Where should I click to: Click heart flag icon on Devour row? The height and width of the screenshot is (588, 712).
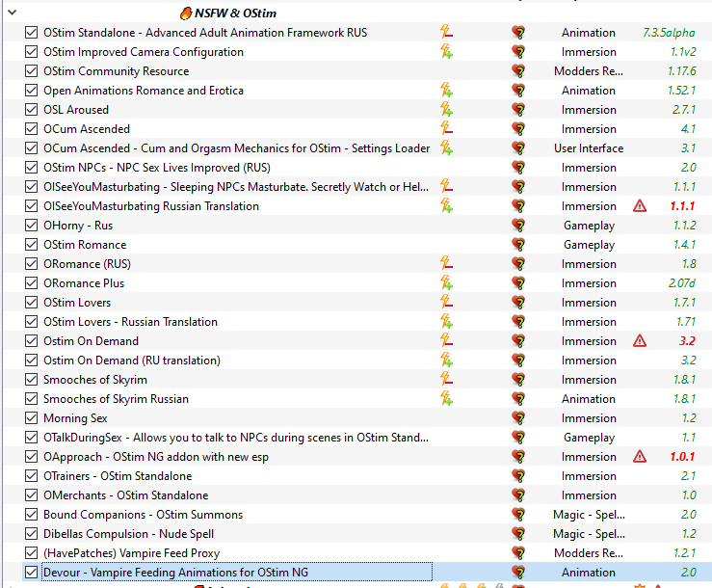point(518,573)
